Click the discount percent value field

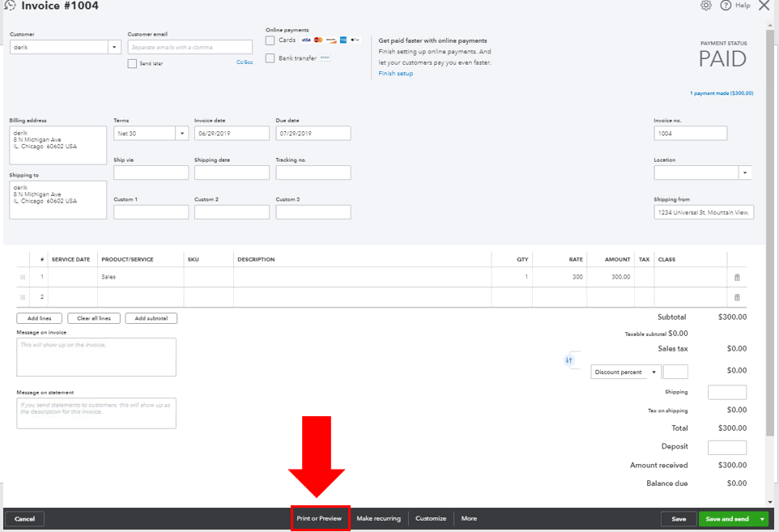(675, 372)
